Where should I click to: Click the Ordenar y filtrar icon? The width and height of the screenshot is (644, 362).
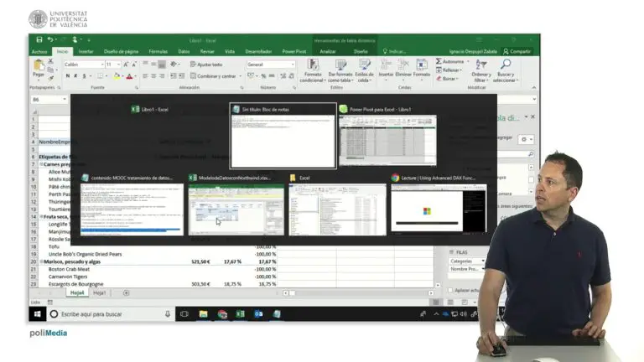(481, 65)
